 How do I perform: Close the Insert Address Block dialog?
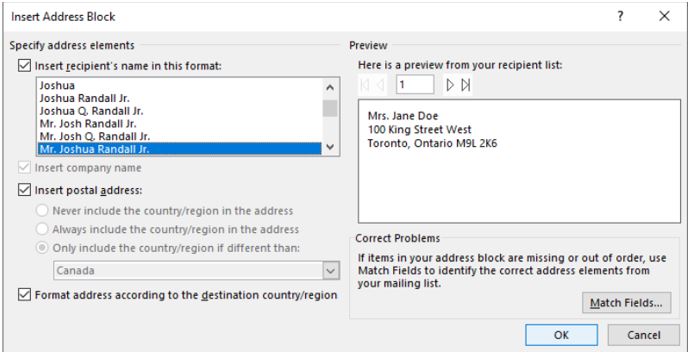pyautogui.click(x=664, y=16)
